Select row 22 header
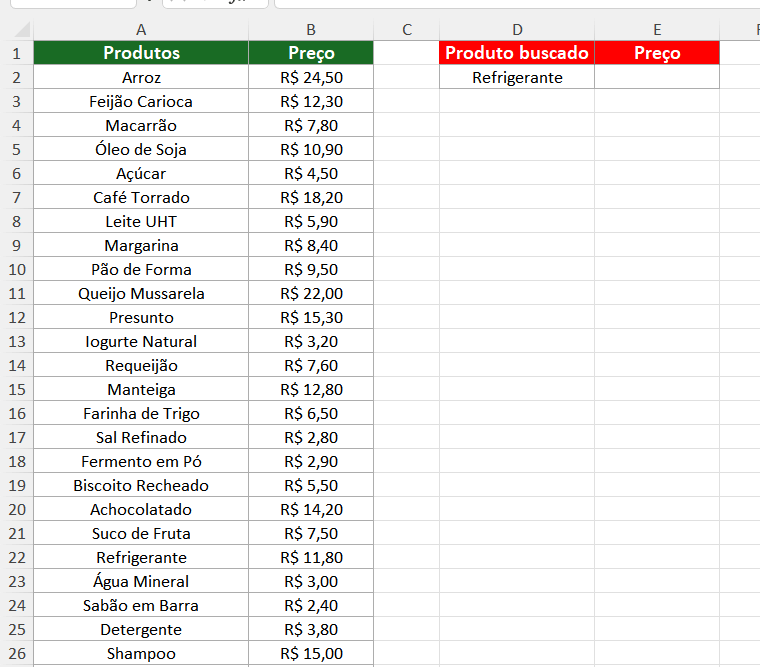The height and width of the screenshot is (667, 760). (16, 557)
